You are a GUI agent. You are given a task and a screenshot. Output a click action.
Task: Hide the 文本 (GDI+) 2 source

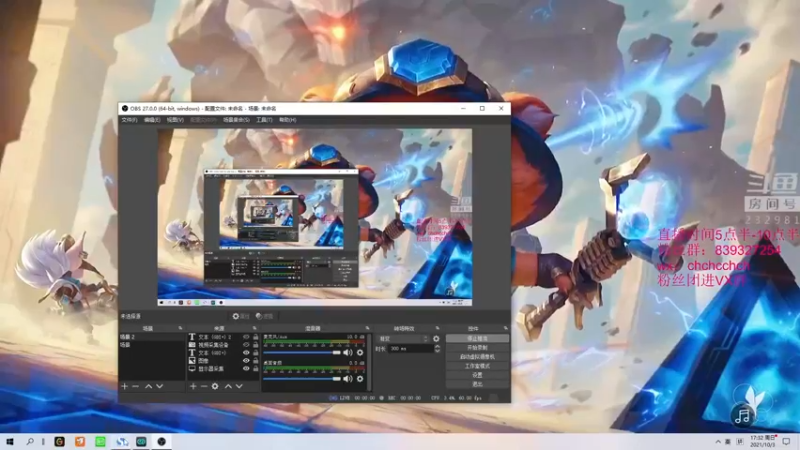pyautogui.click(x=246, y=337)
